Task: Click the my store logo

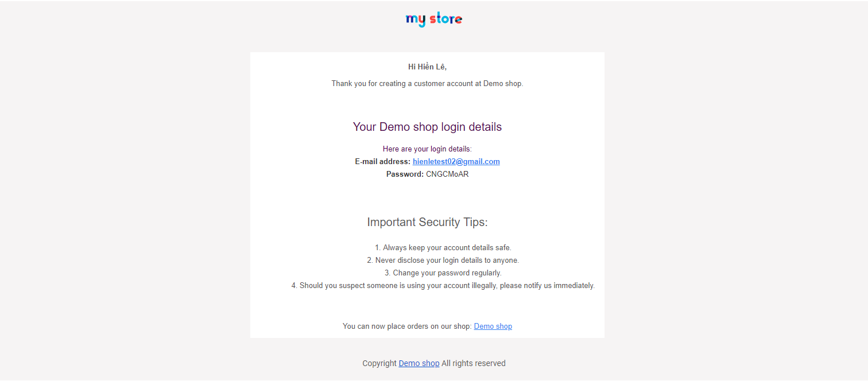Action: point(434,20)
